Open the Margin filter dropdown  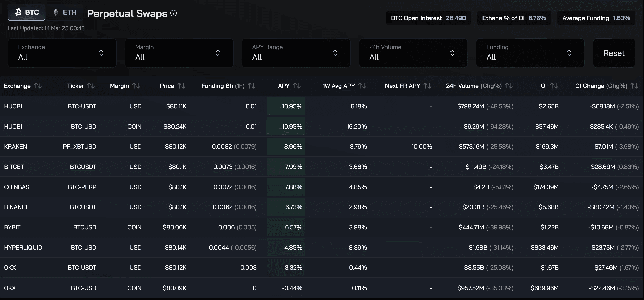tap(179, 53)
